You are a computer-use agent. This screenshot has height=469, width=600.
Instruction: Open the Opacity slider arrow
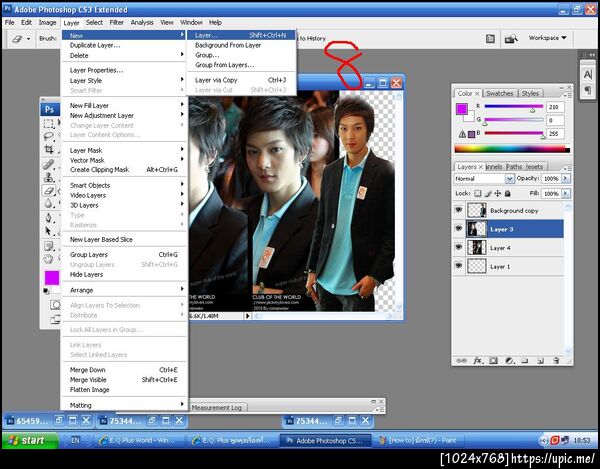click(x=566, y=179)
